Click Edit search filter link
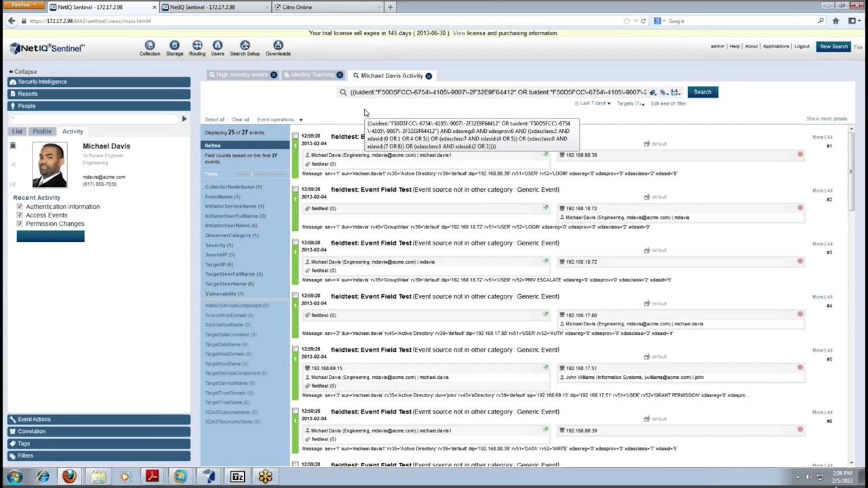Screen dimensions: 868x488 pos(669,104)
